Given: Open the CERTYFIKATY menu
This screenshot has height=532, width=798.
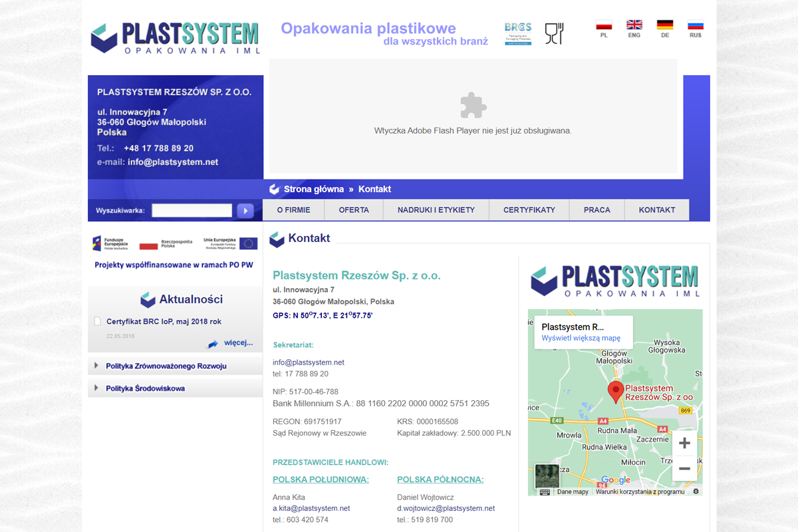Looking at the screenshot, I should tap(529, 210).
